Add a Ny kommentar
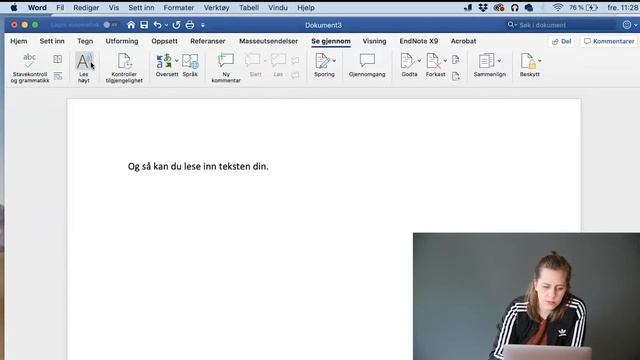640x360 pixels. click(x=226, y=68)
